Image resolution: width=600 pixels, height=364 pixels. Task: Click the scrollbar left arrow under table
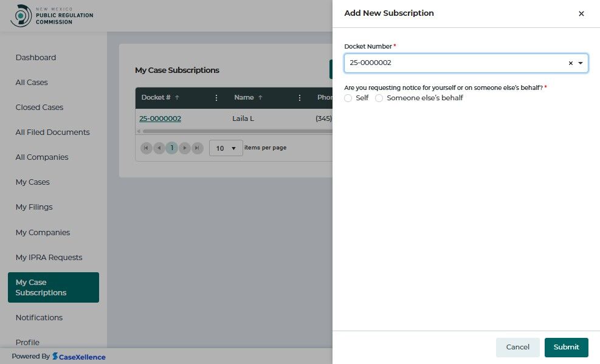139,131
